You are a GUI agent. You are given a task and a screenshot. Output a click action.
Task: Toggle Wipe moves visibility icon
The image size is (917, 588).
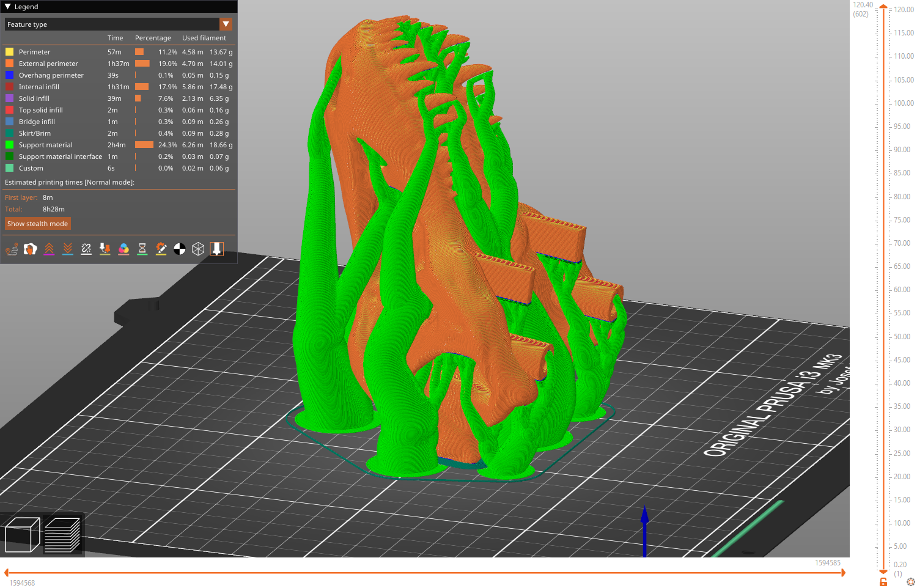(31, 249)
